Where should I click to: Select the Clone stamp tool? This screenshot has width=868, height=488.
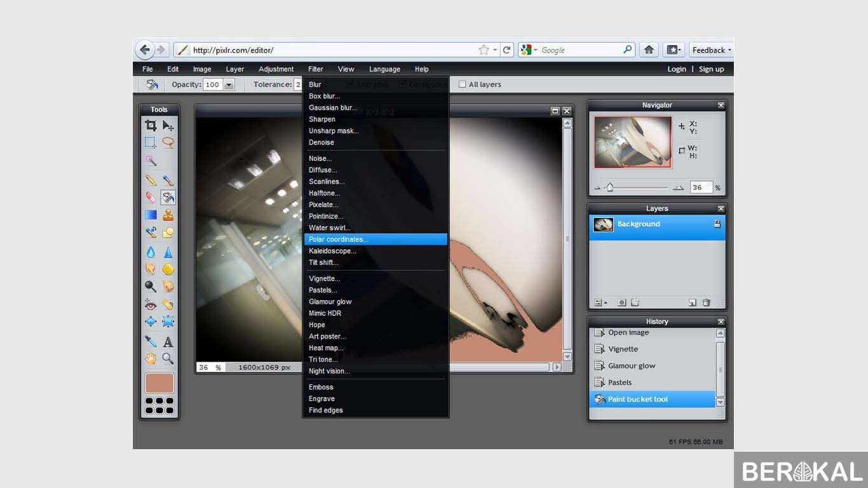[x=168, y=215]
